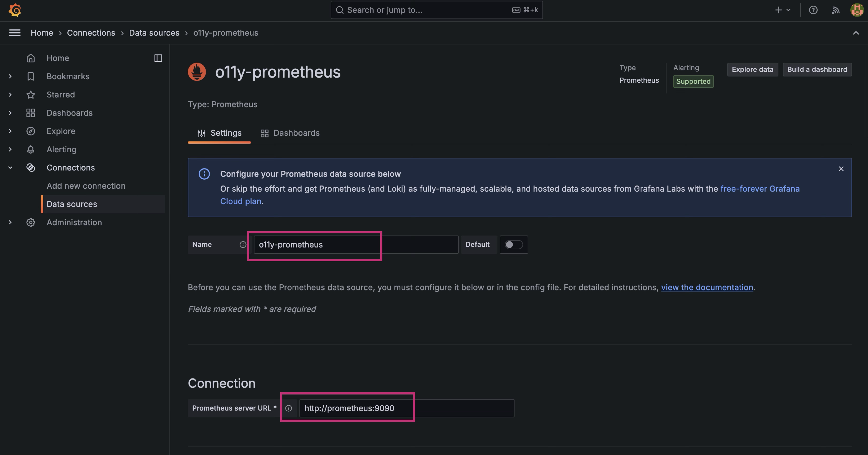Click the Type: Prometheus subtitle text
The height and width of the screenshot is (455, 868).
coord(222,105)
